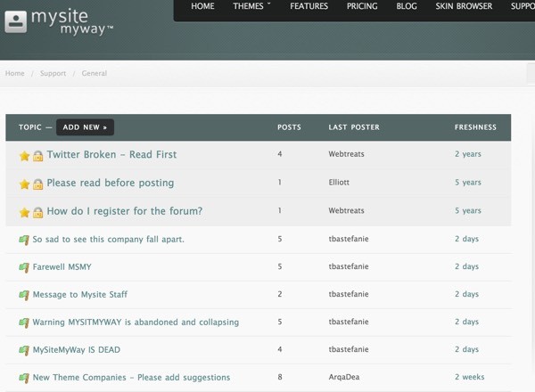Click freshness 2 years for Twitter Broken
The width and height of the screenshot is (535, 392).
[x=468, y=154]
